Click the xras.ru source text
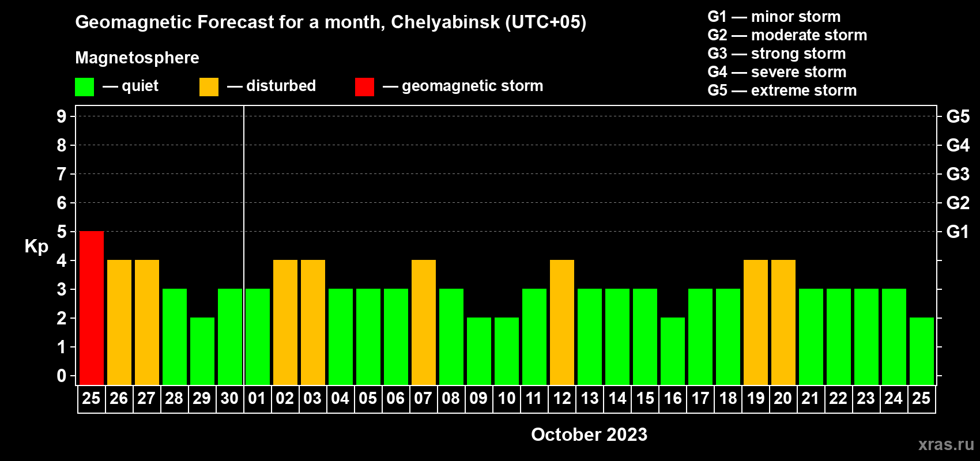Screen dimensions: 980x461 tap(946, 445)
